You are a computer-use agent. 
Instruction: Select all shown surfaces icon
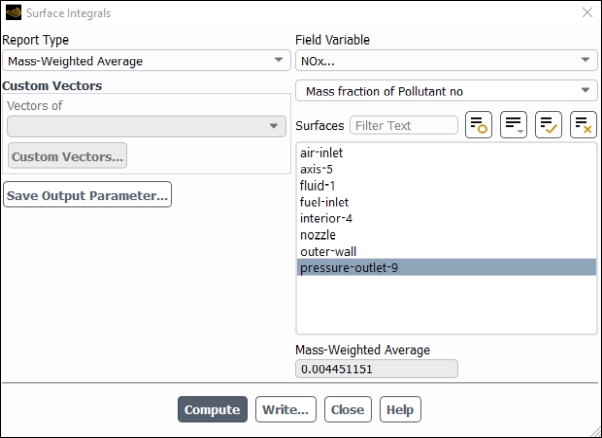coord(548,125)
